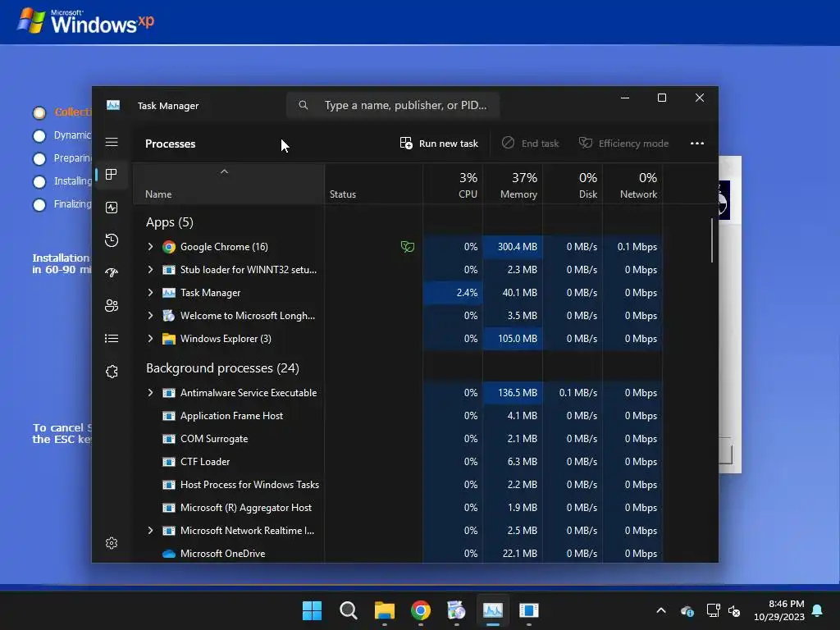Open Task Manager settings gear

click(112, 543)
